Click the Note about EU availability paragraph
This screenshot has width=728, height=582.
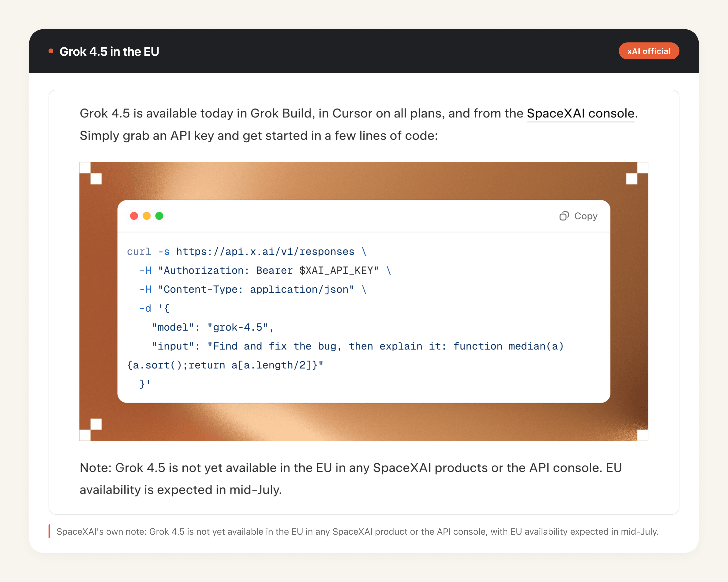click(350, 479)
